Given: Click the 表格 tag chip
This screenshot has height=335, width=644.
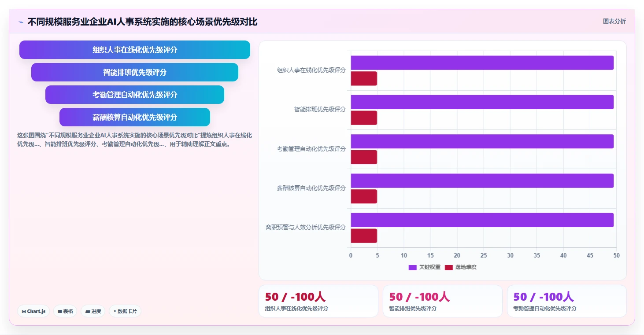Looking at the screenshot, I should point(65,311).
